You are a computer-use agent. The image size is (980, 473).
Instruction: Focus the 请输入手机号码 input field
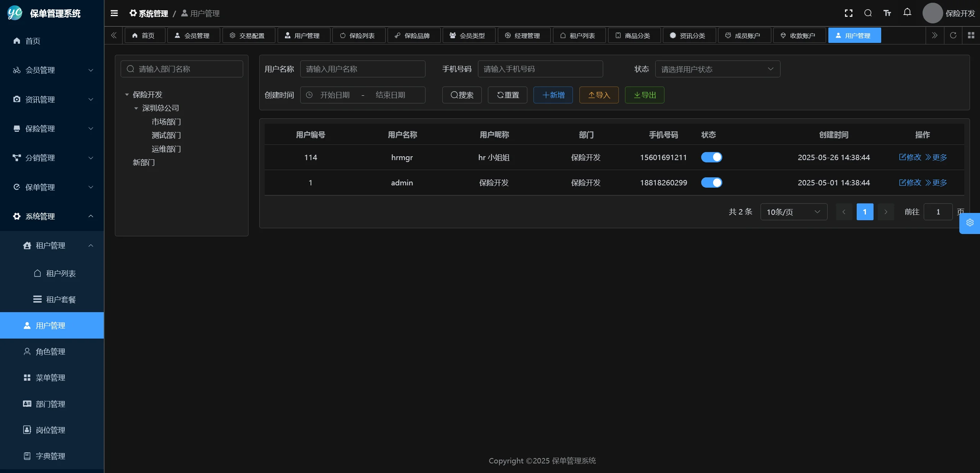(540, 69)
